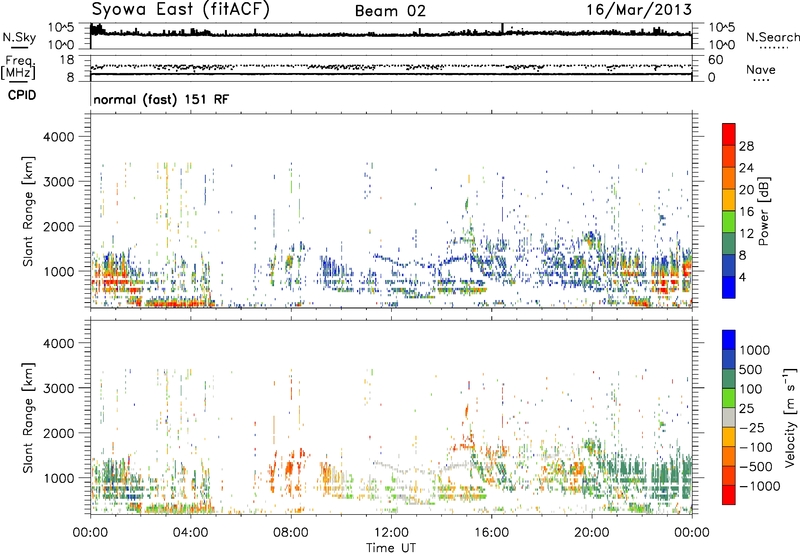
Task: Click the Slant Range label of velocity panel
Action: (28, 418)
